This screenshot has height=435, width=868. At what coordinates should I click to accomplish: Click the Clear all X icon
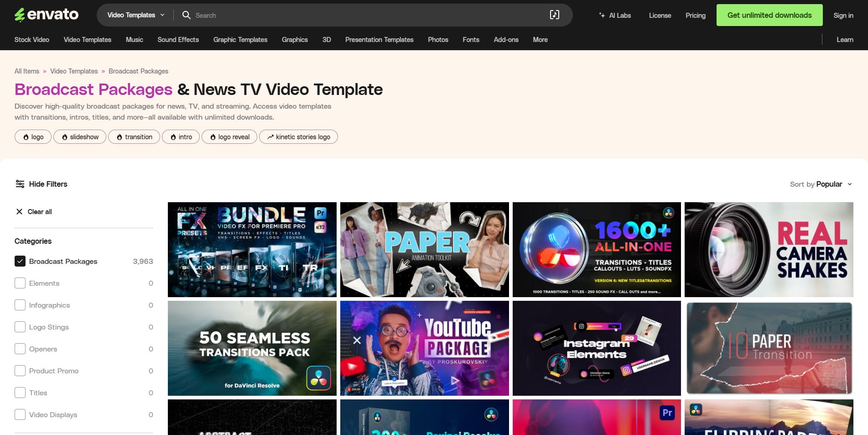coord(19,211)
